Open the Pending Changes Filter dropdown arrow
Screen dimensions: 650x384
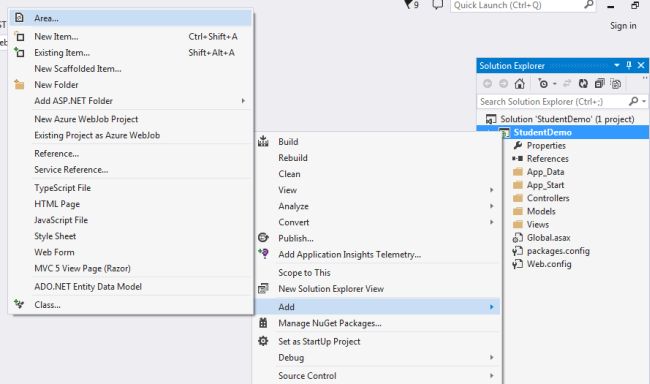click(x=554, y=84)
